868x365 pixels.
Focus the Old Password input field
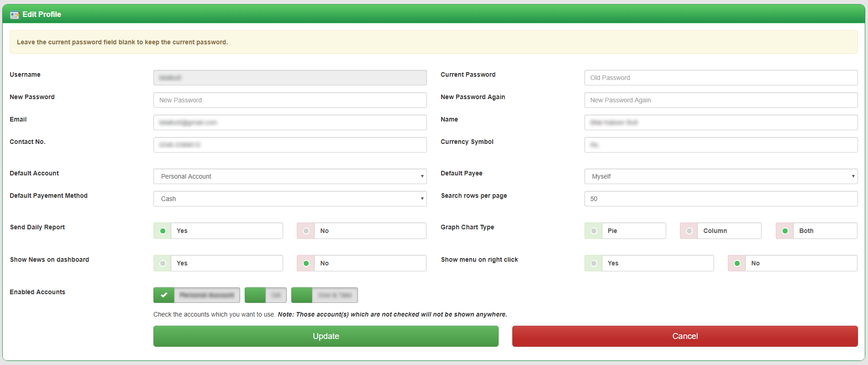721,78
